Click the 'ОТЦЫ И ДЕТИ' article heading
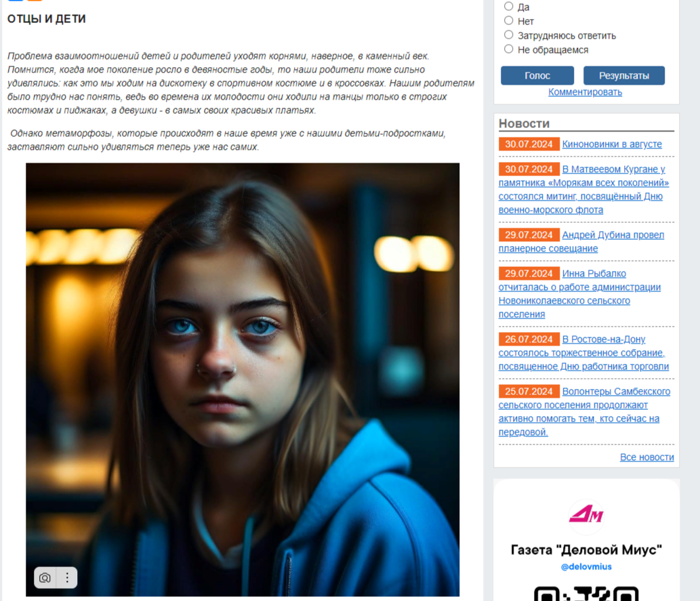 coord(47,19)
